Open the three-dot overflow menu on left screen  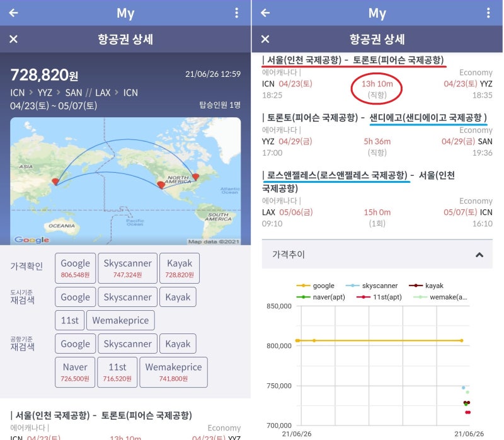pos(237,13)
